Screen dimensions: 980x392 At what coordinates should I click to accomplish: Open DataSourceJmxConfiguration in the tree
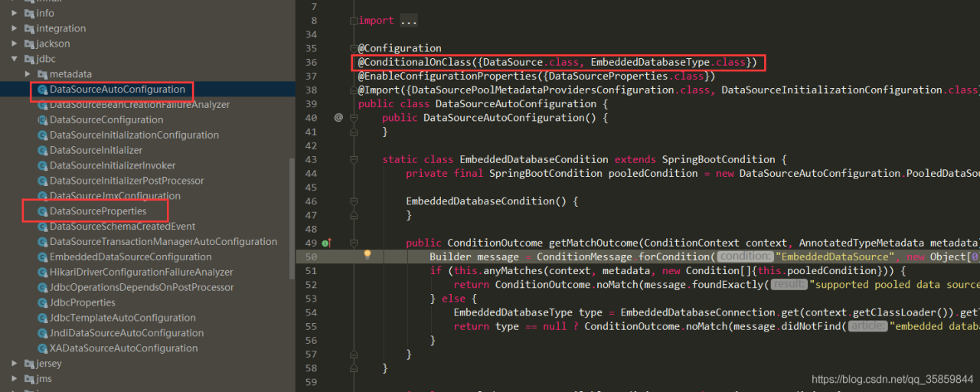pyautogui.click(x=115, y=196)
